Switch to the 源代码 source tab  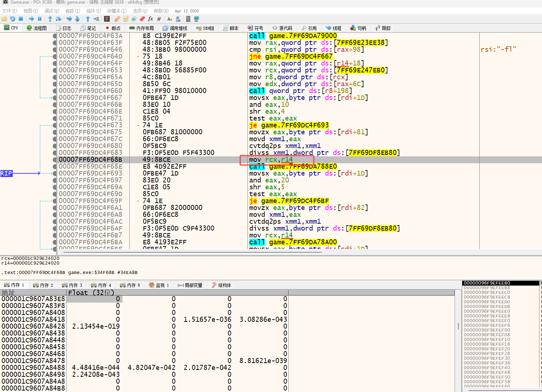(x=282, y=28)
